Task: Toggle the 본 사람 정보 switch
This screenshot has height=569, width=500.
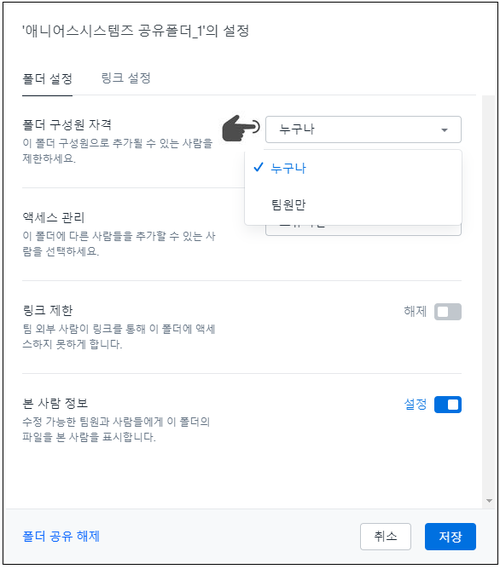Action: pos(448,405)
